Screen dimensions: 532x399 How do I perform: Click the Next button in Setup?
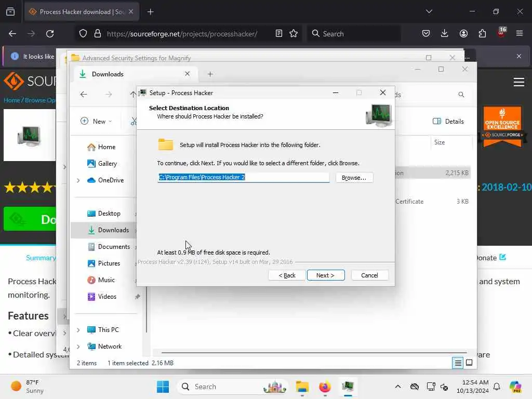click(x=325, y=275)
